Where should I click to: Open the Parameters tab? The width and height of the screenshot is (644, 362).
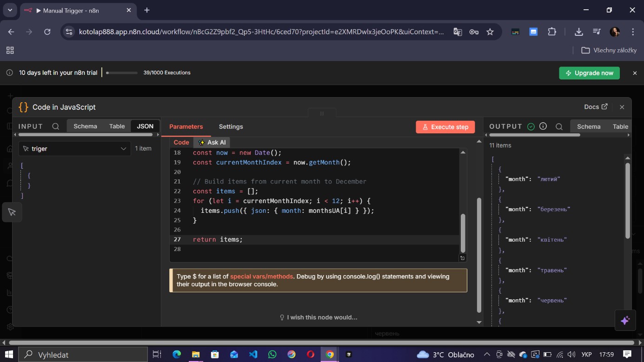coord(186,126)
